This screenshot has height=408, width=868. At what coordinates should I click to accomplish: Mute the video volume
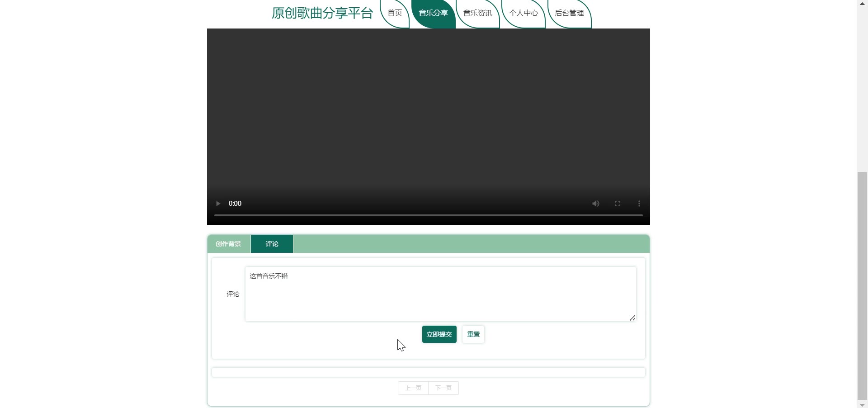pos(596,204)
